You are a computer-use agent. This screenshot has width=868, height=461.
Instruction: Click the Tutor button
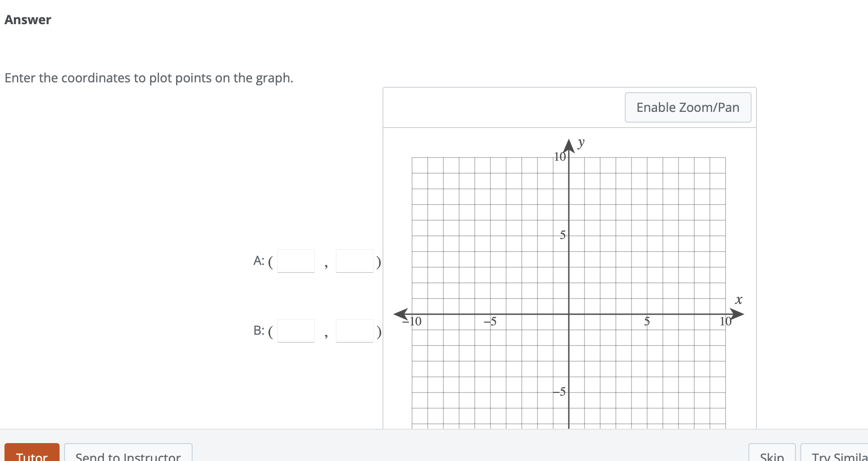coord(31,456)
